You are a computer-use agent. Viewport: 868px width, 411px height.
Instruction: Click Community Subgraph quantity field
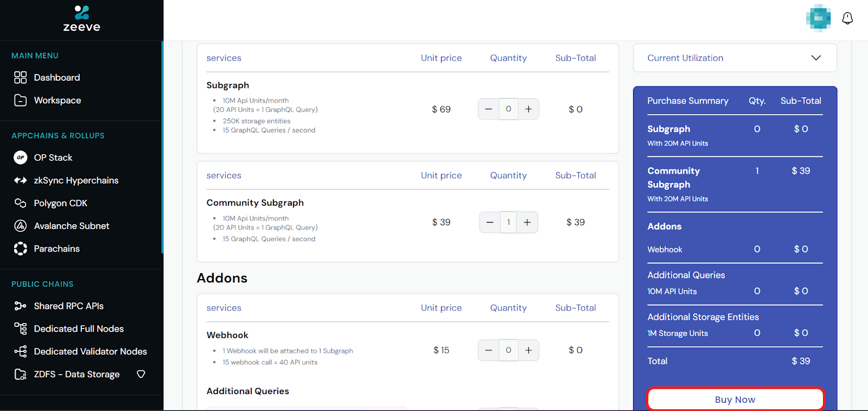(x=508, y=222)
